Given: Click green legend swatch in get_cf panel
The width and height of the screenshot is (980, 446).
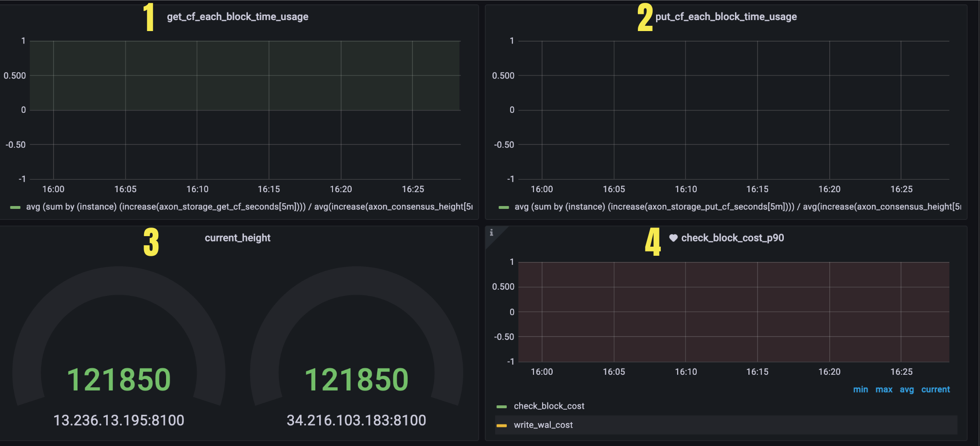Looking at the screenshot, I should (15, 207).
